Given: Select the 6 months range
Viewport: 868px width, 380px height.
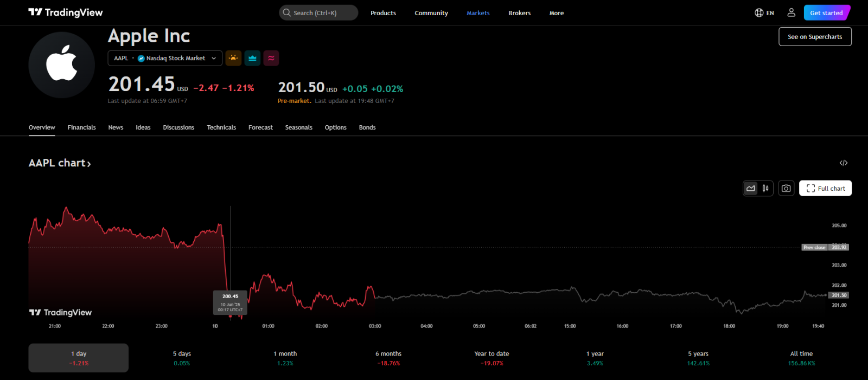Looking at the screenshot, I should pos(388,358).
